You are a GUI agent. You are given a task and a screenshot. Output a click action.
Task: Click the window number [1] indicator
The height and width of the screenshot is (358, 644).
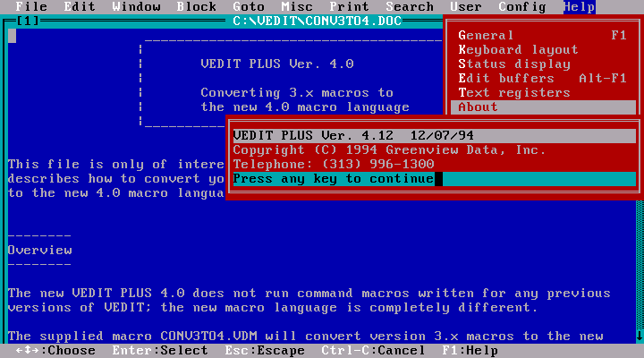pos(28,21)
